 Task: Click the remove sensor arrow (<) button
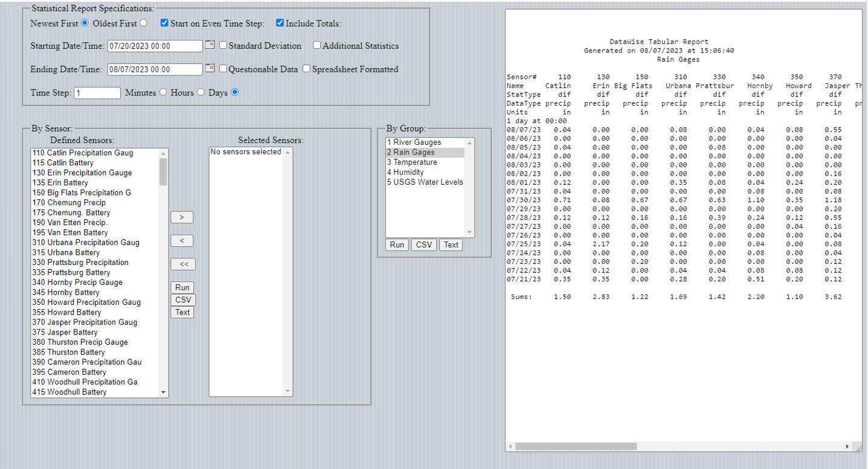[x=182, y=241]
